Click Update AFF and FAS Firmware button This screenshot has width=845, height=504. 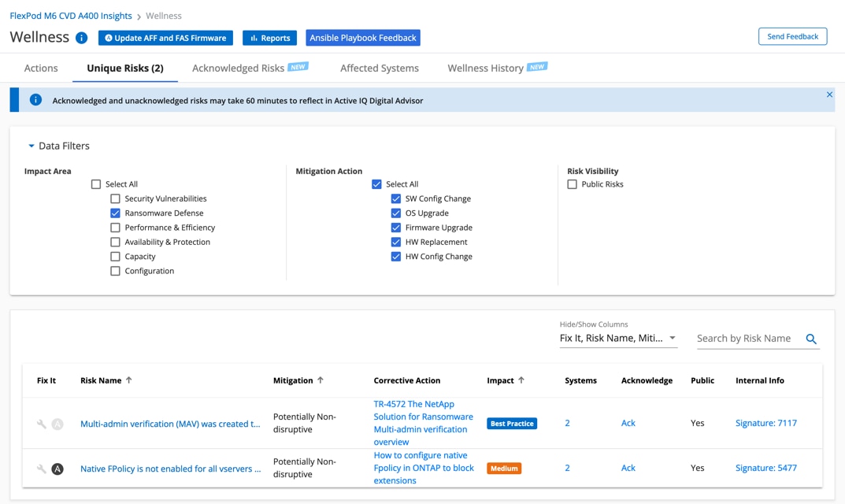click(165, 38)
